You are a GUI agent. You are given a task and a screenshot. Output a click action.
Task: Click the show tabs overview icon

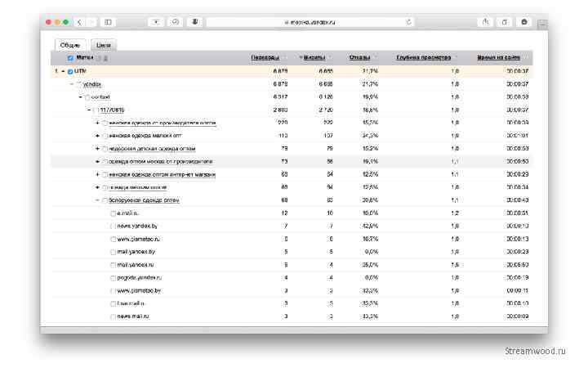[506, 21]
